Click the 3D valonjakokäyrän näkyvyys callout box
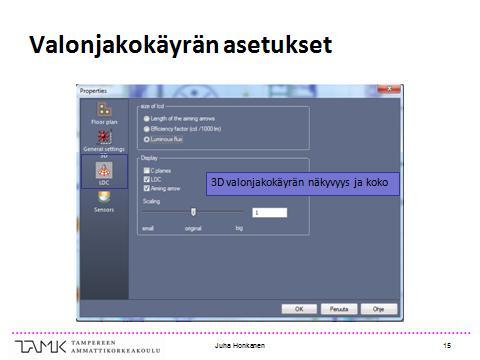This screenshot has height=360, width=480. pyautogui.click(x=303, y=184)
